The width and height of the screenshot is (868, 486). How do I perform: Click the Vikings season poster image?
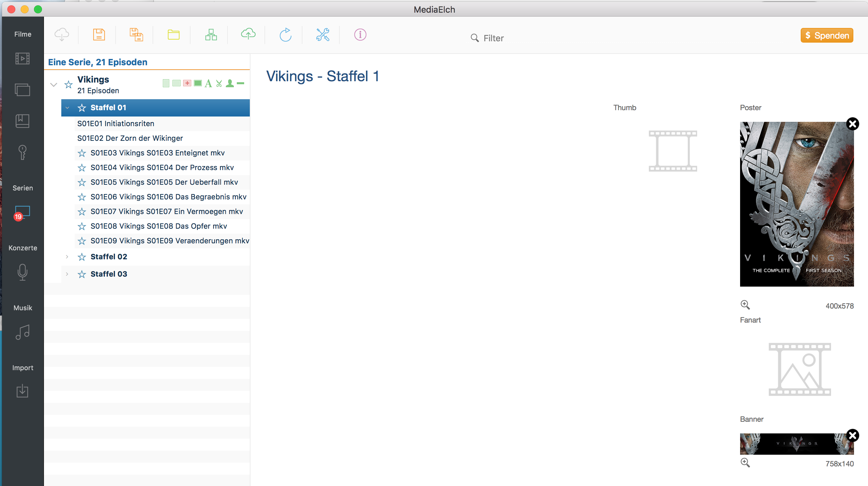[797, 204]
